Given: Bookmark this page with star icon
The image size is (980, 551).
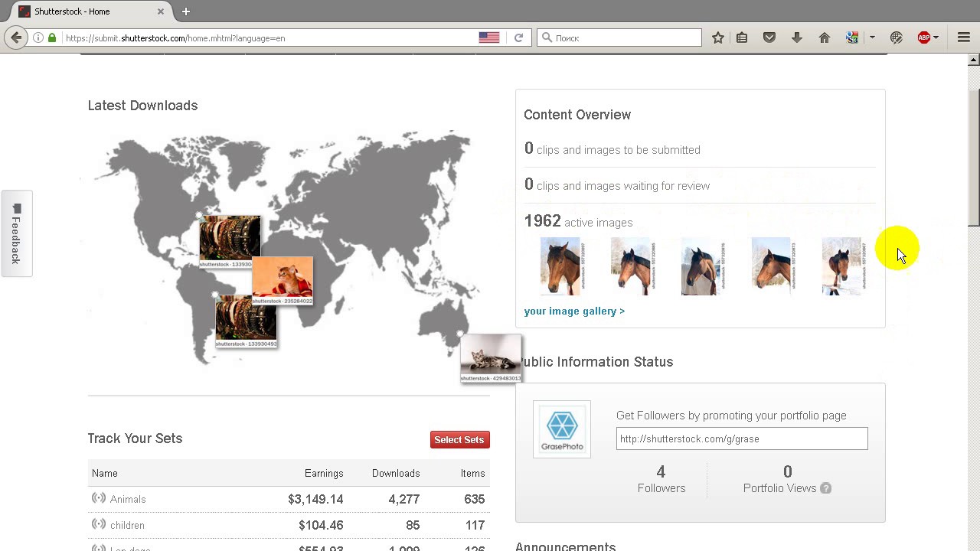Looking at the screenshot, I should (718, 37).
